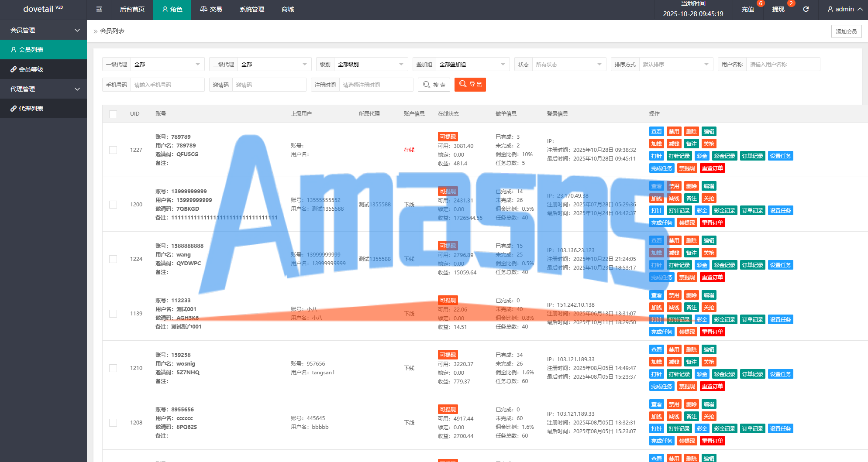The height and width of the screenshot is (462, 868).
Task: Click the person icon next to 角色
Action: click(165, 9)
